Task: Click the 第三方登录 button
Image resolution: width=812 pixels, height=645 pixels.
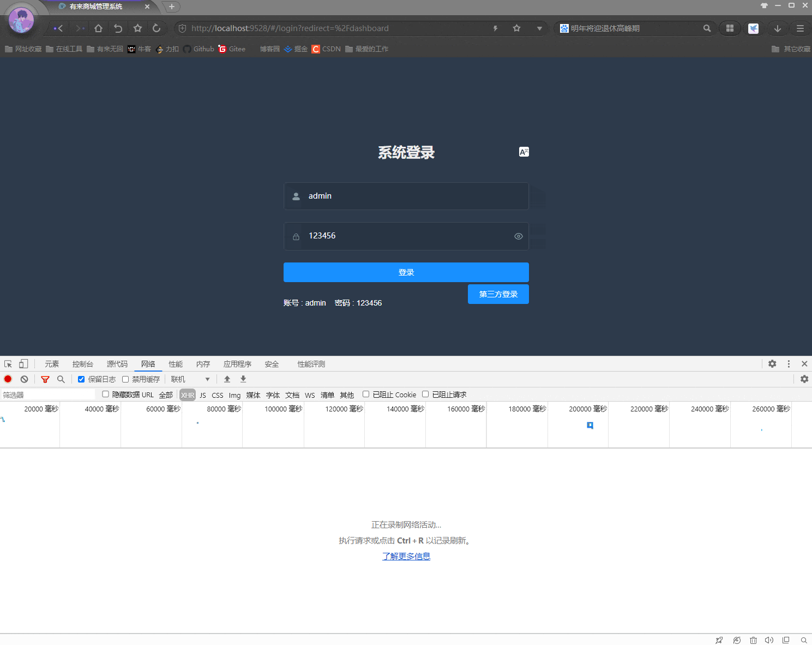Action: click(498, 294)
